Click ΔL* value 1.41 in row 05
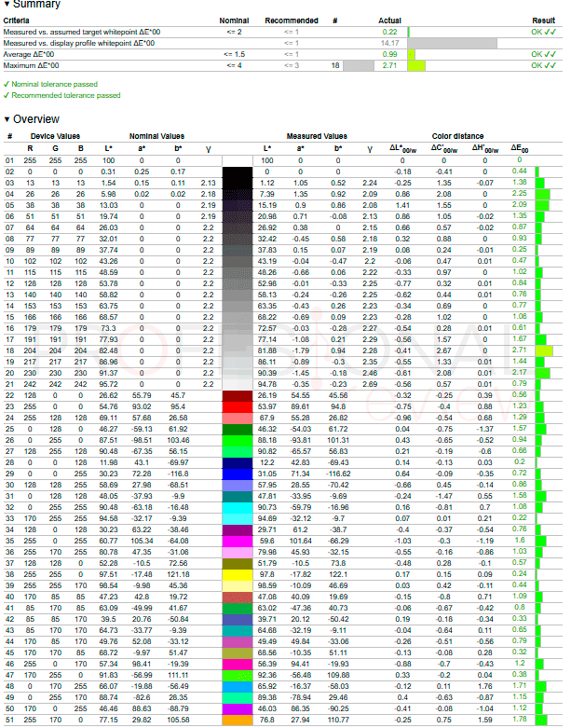The image size is (571, 728). 402,205
